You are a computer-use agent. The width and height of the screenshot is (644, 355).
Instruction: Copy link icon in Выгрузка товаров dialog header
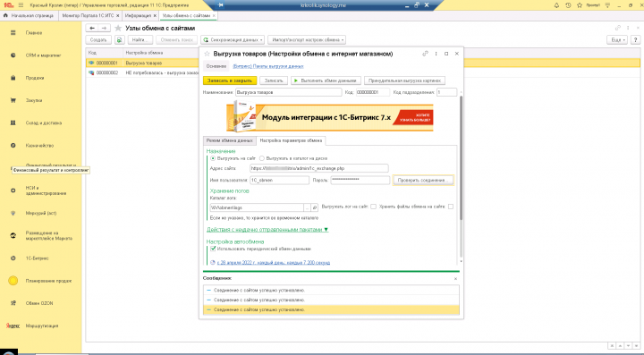pos(426,54)
